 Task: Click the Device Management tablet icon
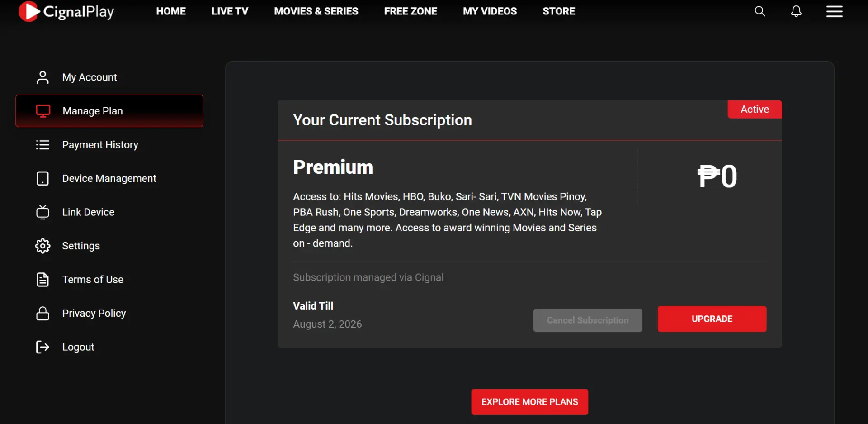(x=42, y=178)
